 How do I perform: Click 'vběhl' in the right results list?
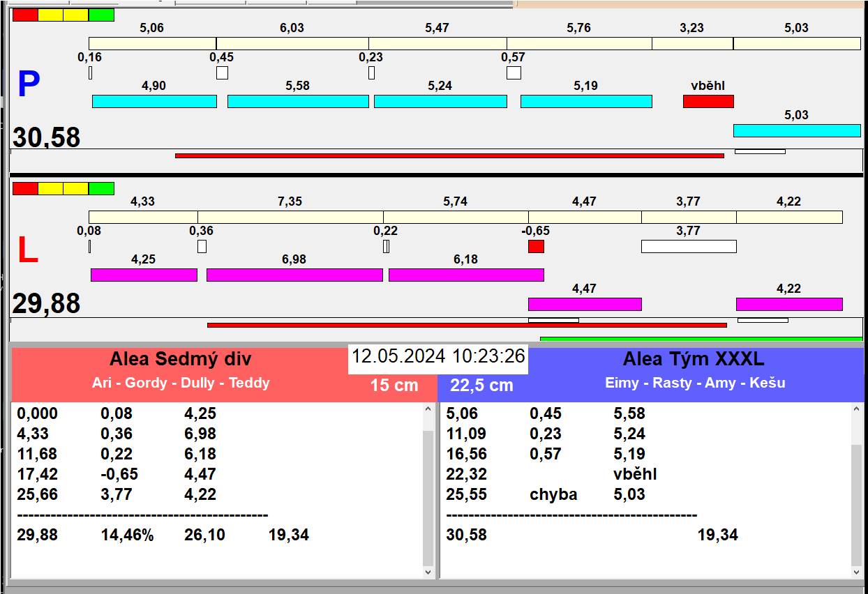[x=635, y=475]
